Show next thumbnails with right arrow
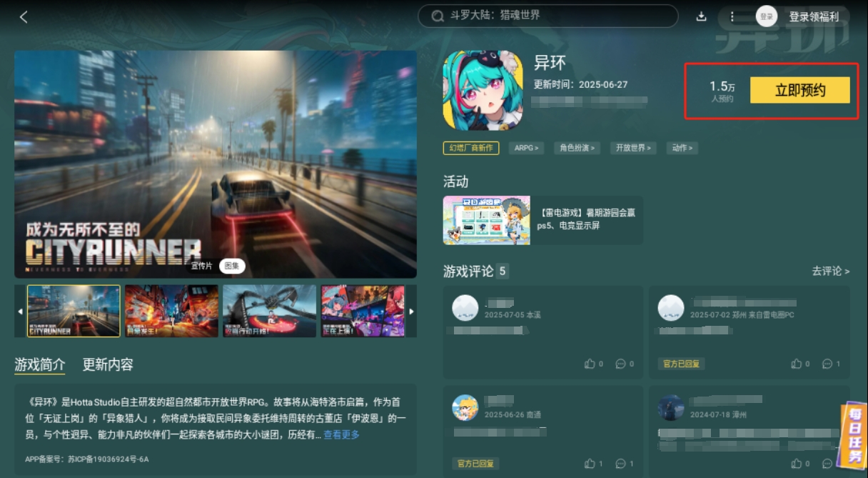 tap(411, 312)
